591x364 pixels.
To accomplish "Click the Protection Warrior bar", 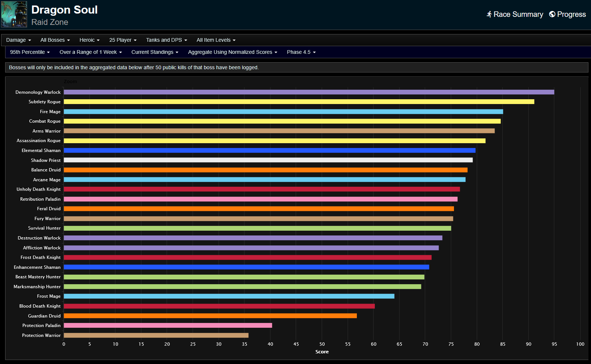I will [x=156, y=335].
